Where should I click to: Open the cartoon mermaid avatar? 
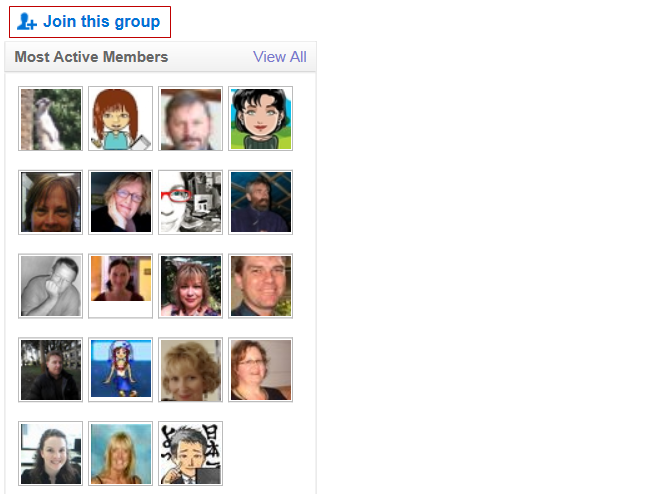121,370
